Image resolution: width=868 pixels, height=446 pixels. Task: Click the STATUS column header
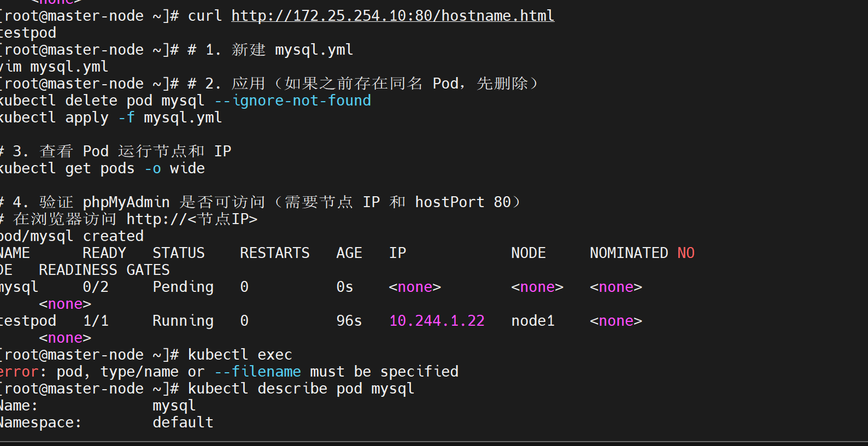click(x=179, y=253)
